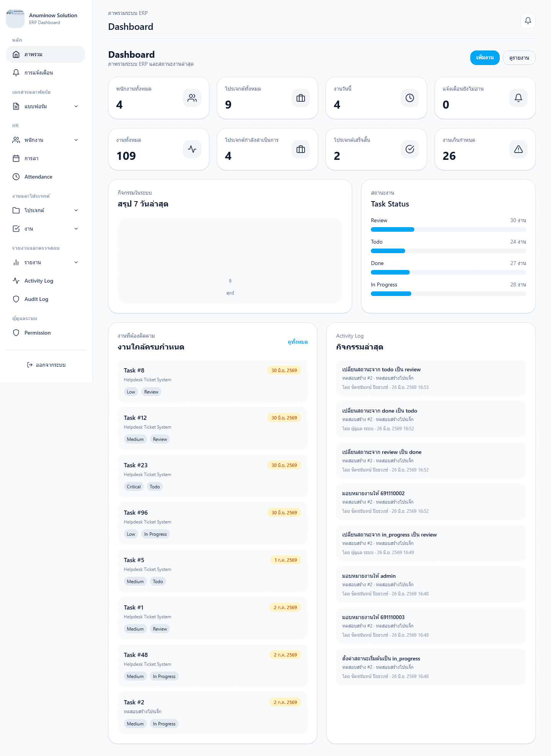Click the Anuminow Solution logo
This screenshot has width=551, height=756.
[x=15, y=19]
